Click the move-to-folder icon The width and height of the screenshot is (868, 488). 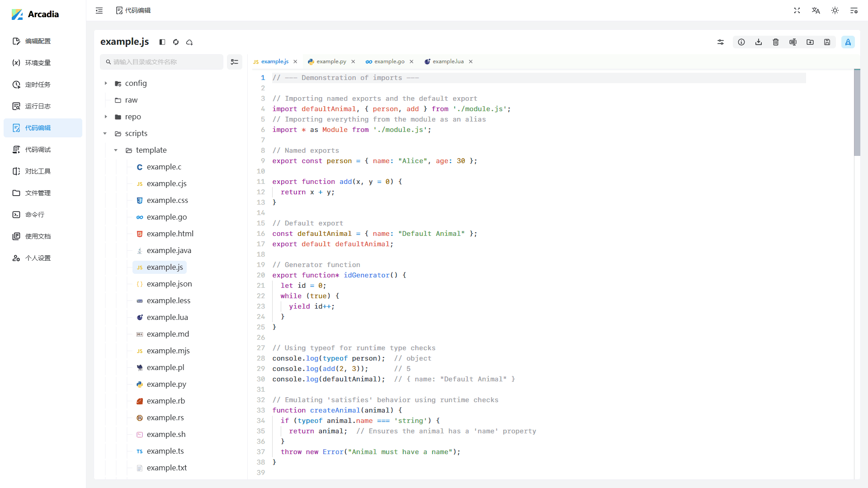(810, 42)
